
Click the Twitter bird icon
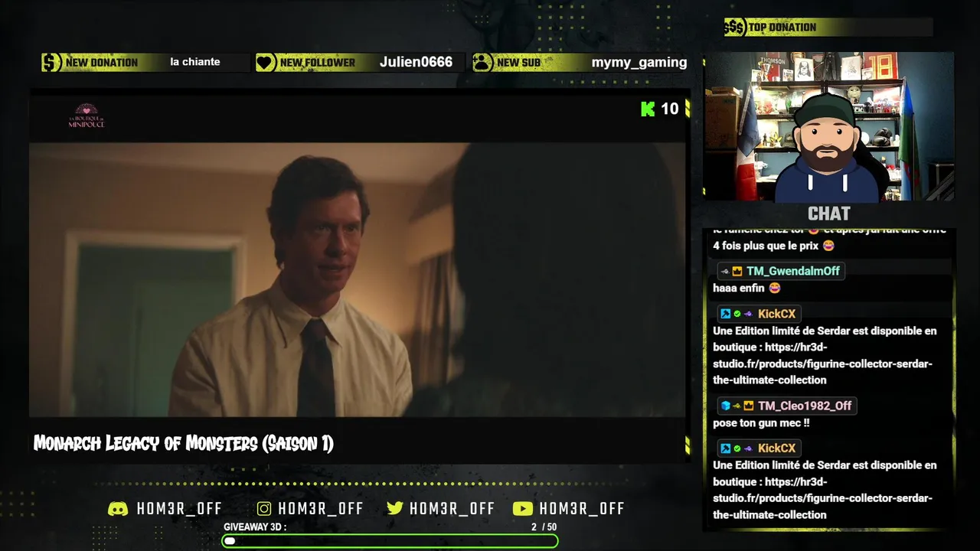pos(395,509)
